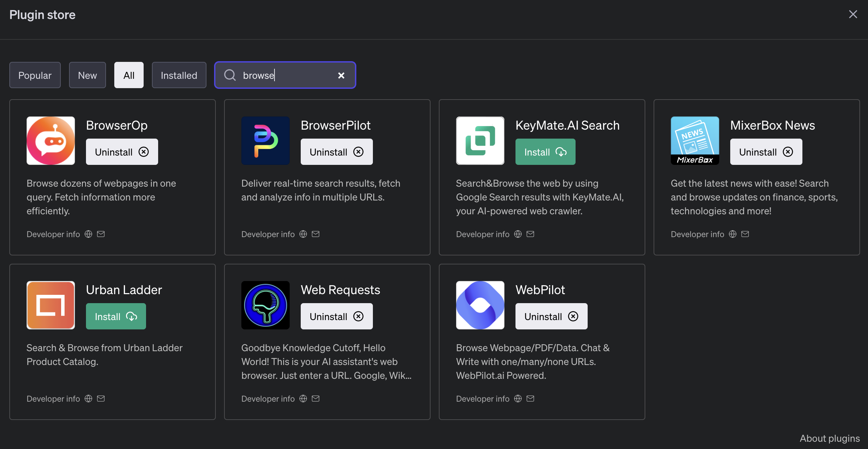Click the WebPilot plugin icon
Image resolution: width=868 pixels, height=449 pixels.
point(480,305)
